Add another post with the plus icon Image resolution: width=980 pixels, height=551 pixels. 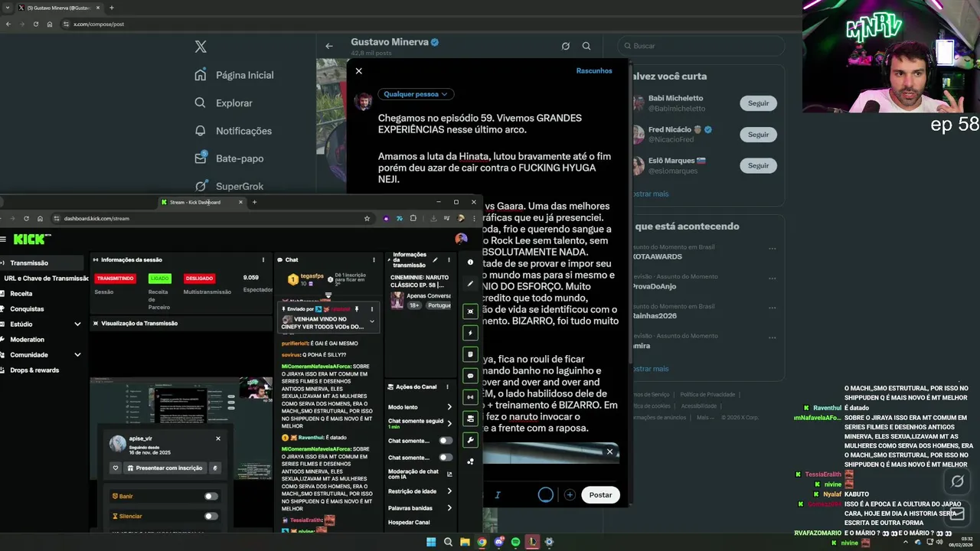click(x=570, y=495)
